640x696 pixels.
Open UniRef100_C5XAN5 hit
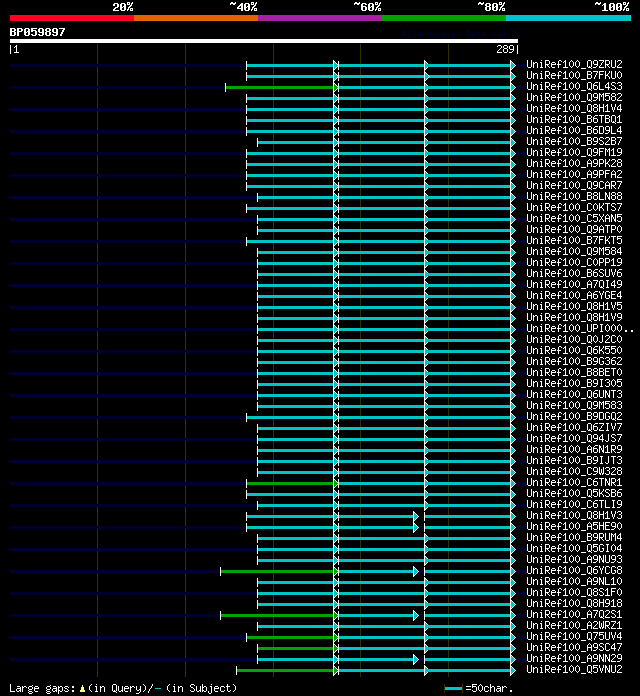click(574, 218)
